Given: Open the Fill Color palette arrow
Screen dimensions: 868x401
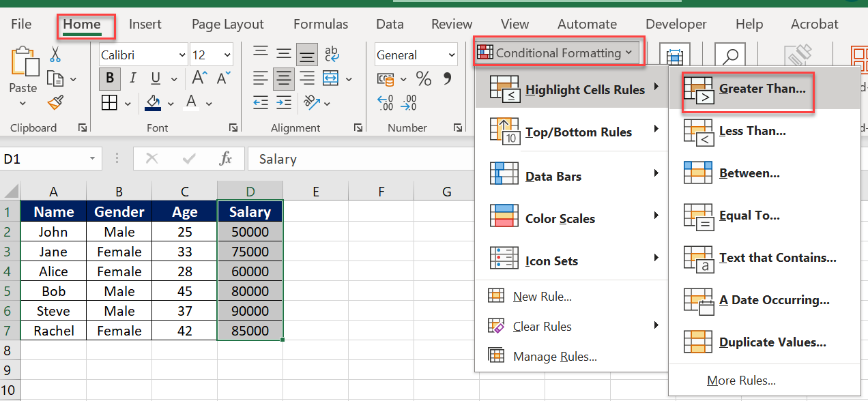Looking at the screenshot, I should [171, 104].
